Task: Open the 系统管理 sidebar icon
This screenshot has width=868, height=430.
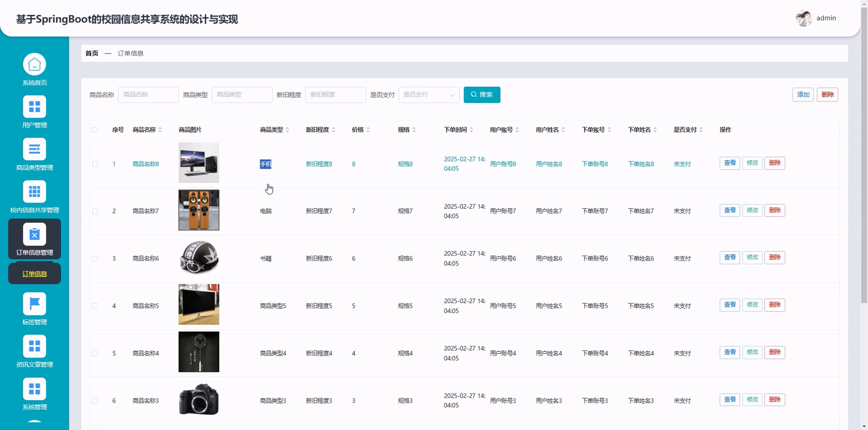Action: coord(35,389)
